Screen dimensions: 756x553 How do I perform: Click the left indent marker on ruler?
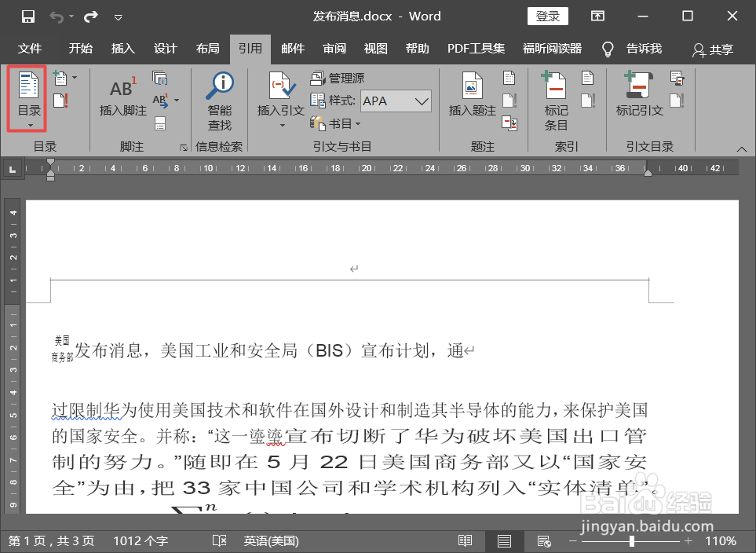click(x=50, y=177)
